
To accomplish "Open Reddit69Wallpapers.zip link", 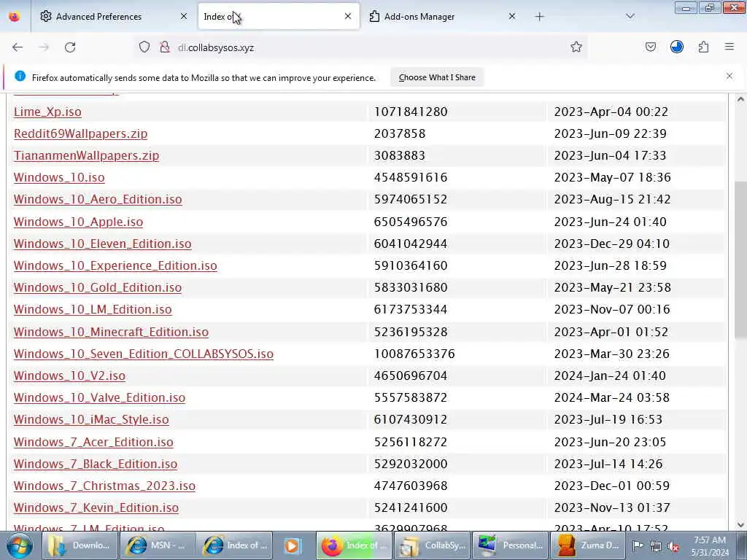I will (80, 134).
